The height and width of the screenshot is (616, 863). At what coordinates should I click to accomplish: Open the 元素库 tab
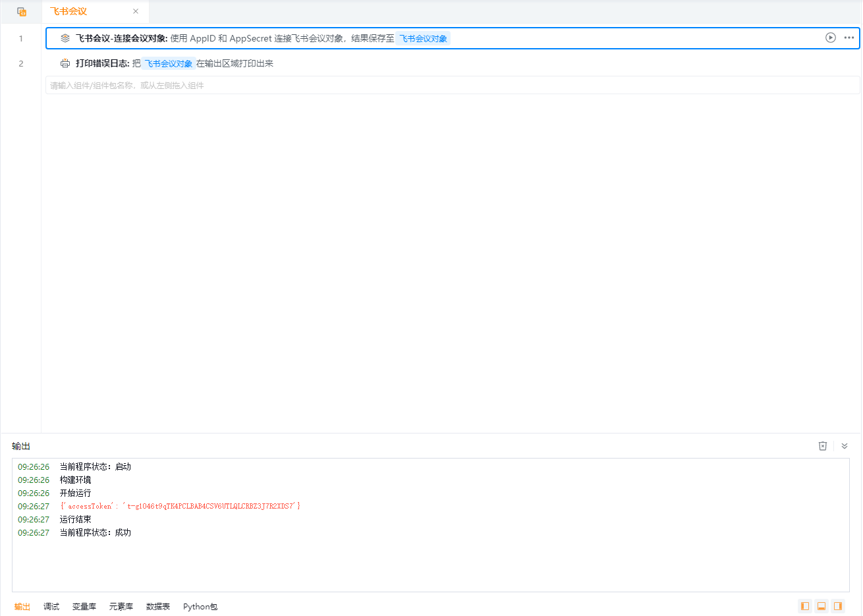click(x=121, y=607)
